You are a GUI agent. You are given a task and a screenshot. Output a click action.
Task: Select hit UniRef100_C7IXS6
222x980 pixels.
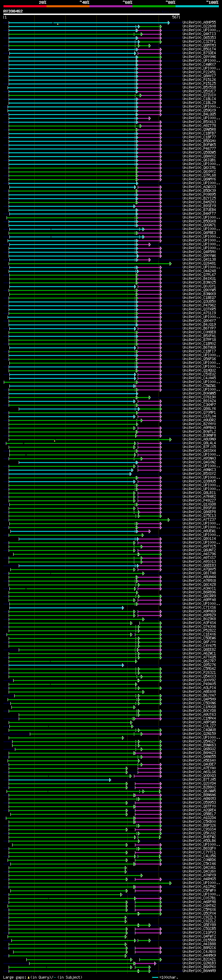click(x=199, y=608)
